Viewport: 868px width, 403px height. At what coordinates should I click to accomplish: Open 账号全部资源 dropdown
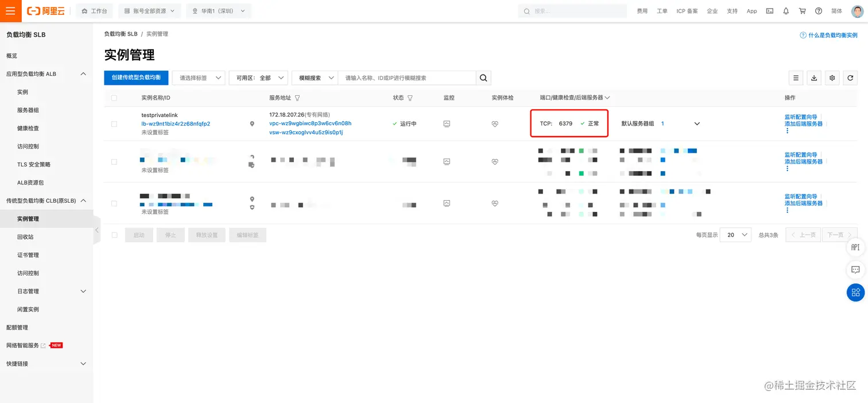point(150,11)
